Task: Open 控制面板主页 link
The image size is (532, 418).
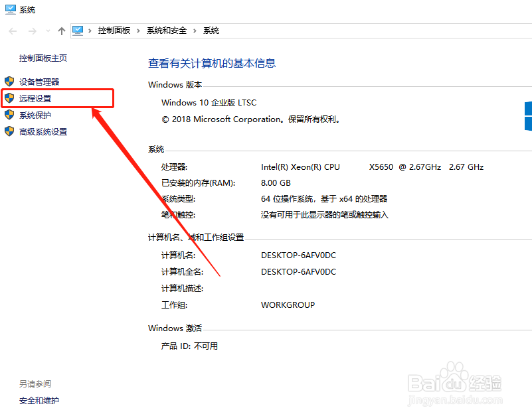Action: coord(43,58)
